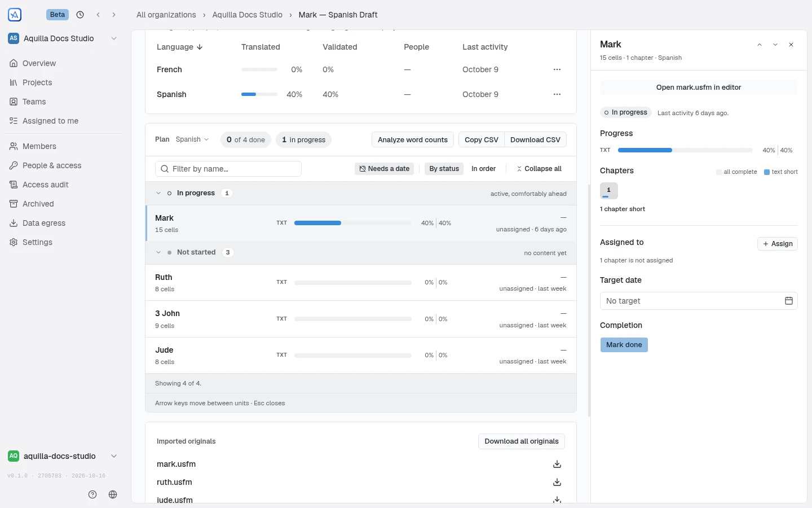This screenshot has height=508, width=812.
Task: Click Collapse all groups
Action: pyautogui.click(x=539, y=169)
